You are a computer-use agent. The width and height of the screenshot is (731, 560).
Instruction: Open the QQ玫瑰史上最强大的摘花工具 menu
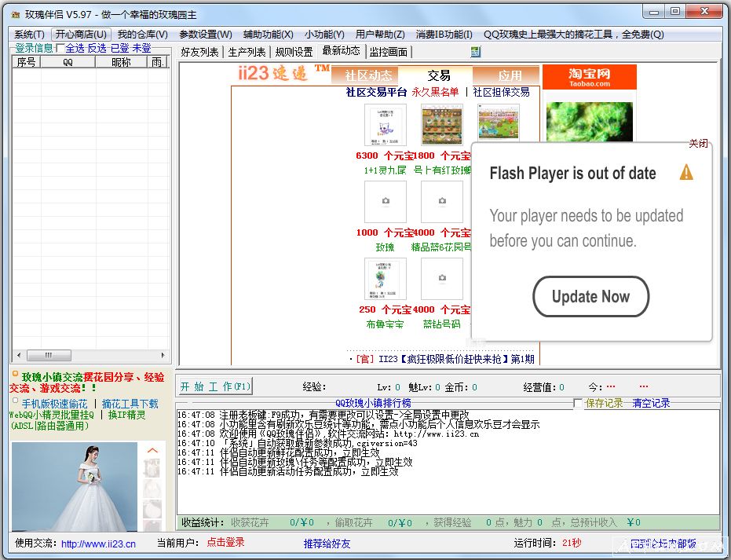pos(573,35)
